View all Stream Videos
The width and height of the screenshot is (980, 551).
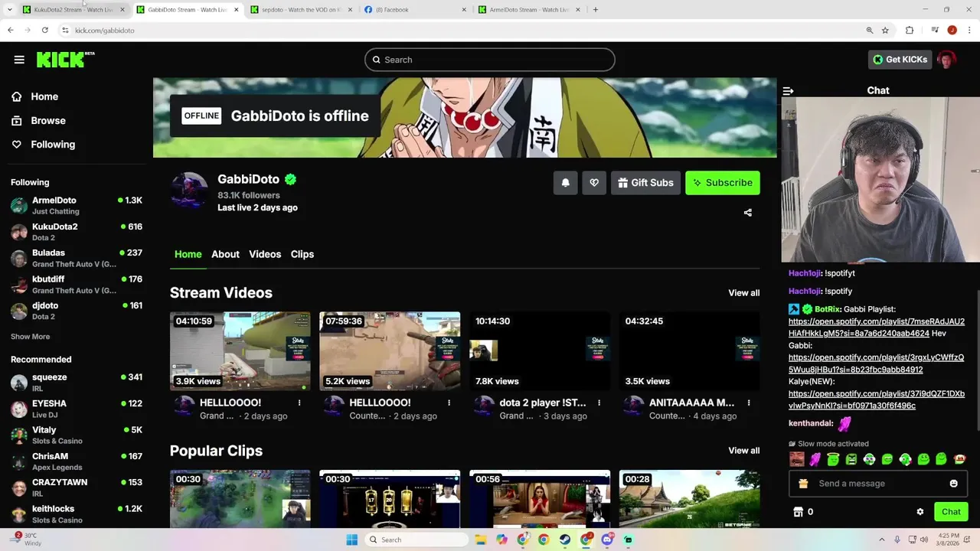pyautogui.click(x=744, y=293)
